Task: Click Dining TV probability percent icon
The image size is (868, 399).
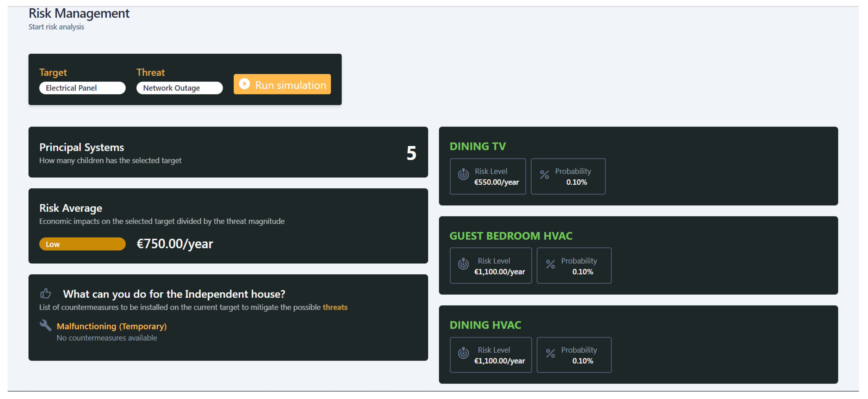Action: click(x=544, y=174)
